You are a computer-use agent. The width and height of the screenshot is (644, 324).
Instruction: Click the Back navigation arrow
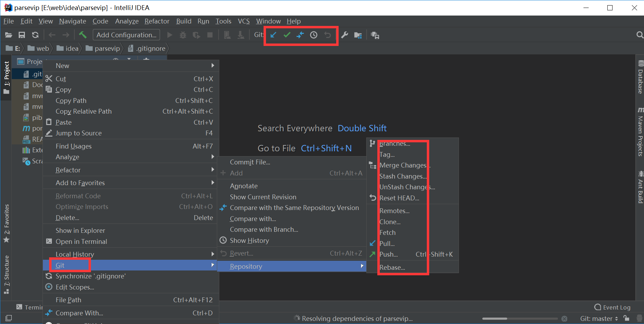tap(52, 35)
